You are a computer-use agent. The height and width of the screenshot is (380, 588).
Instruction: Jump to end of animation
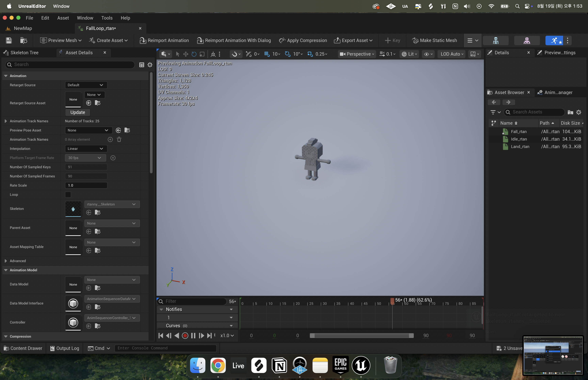[x=209, y=336]
